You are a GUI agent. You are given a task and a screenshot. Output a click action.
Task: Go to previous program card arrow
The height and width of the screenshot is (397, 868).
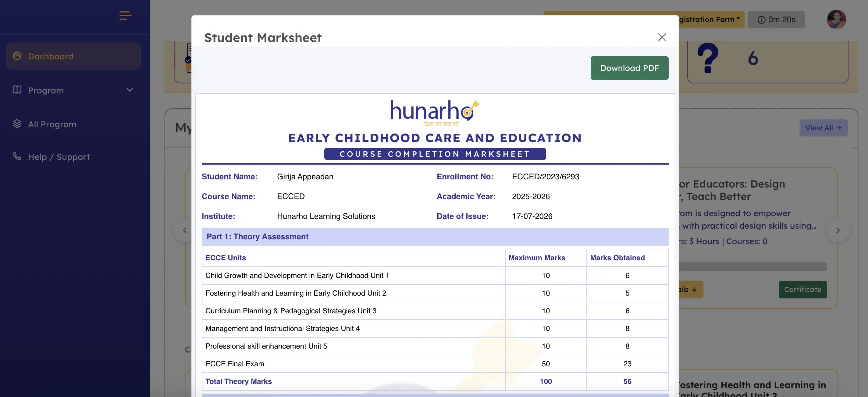click(x=185, y=230)
